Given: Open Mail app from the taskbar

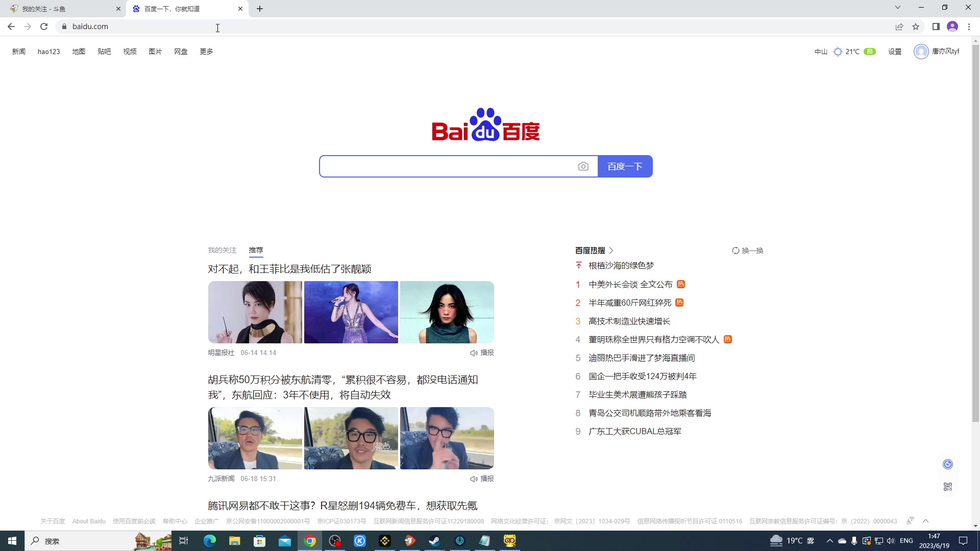Looking at the screenshot, I should 285,541.
